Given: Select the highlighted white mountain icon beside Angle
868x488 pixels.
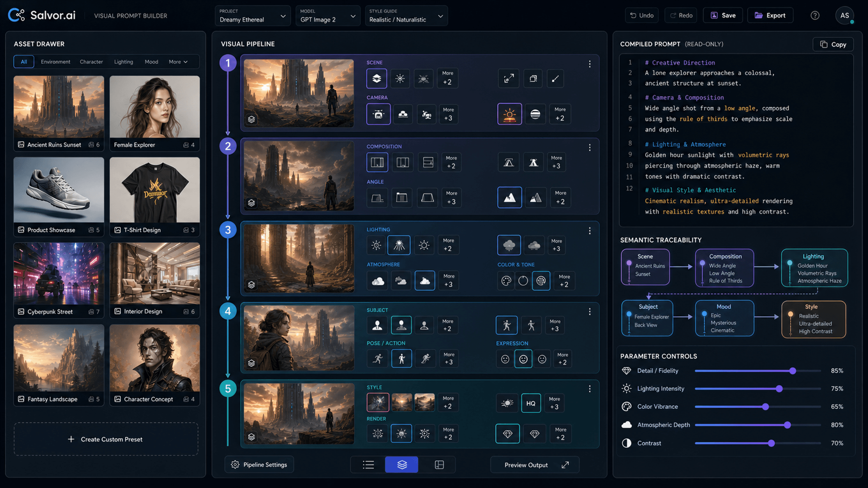Looking at the screenshot, I should point(509,197).
